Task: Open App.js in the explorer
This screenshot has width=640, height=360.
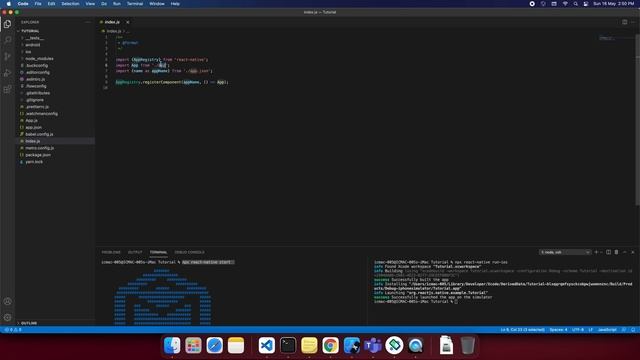Action: coord(31,120)
